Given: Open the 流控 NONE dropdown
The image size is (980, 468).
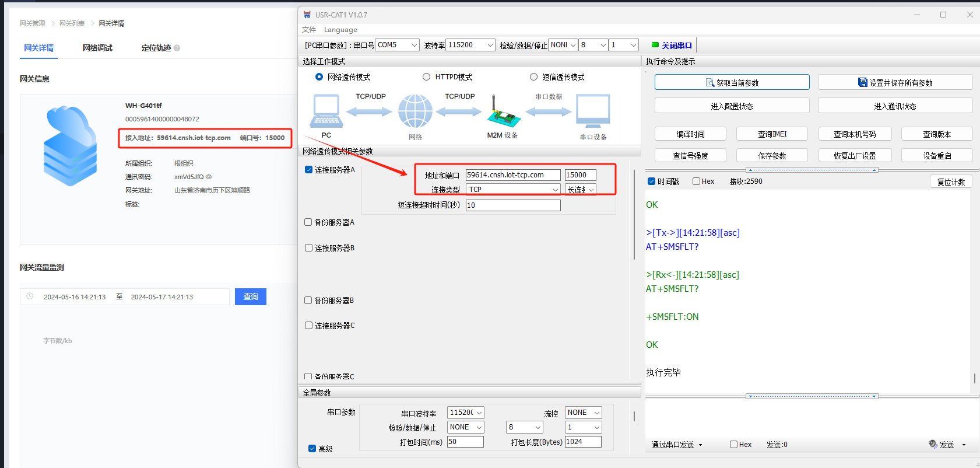Looking at the screenshot, I should point(584,413).
